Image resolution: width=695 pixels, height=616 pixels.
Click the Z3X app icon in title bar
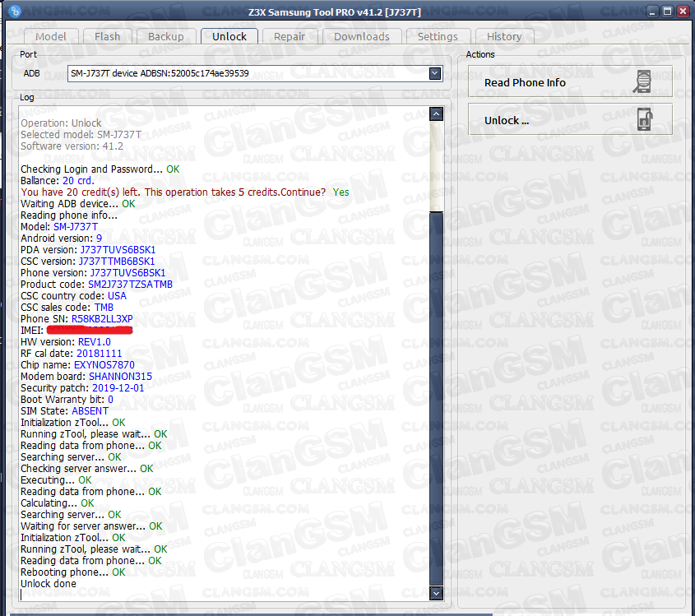[x=14, y=11]
